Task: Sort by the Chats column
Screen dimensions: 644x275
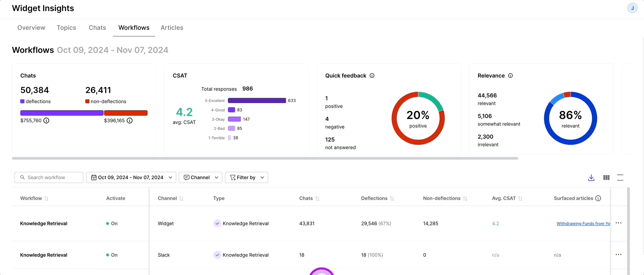Action: [x=317, y=199]
